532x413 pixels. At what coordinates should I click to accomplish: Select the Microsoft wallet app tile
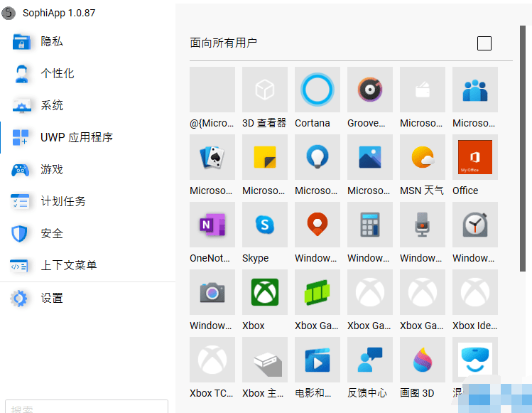coord(423,90)
